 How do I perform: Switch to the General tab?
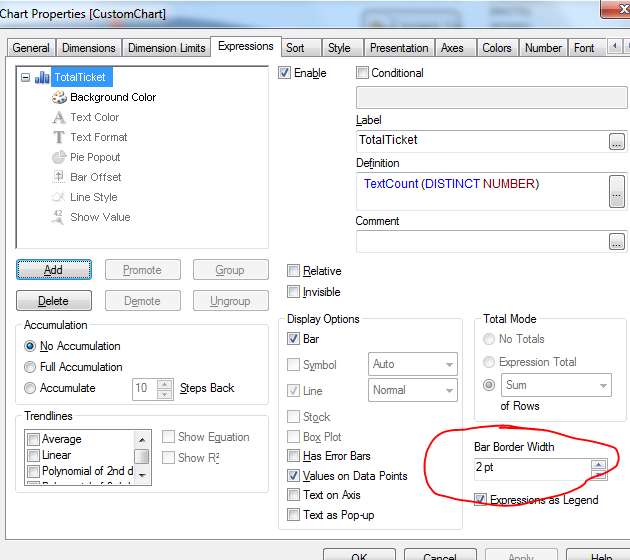tap(31, 48)
